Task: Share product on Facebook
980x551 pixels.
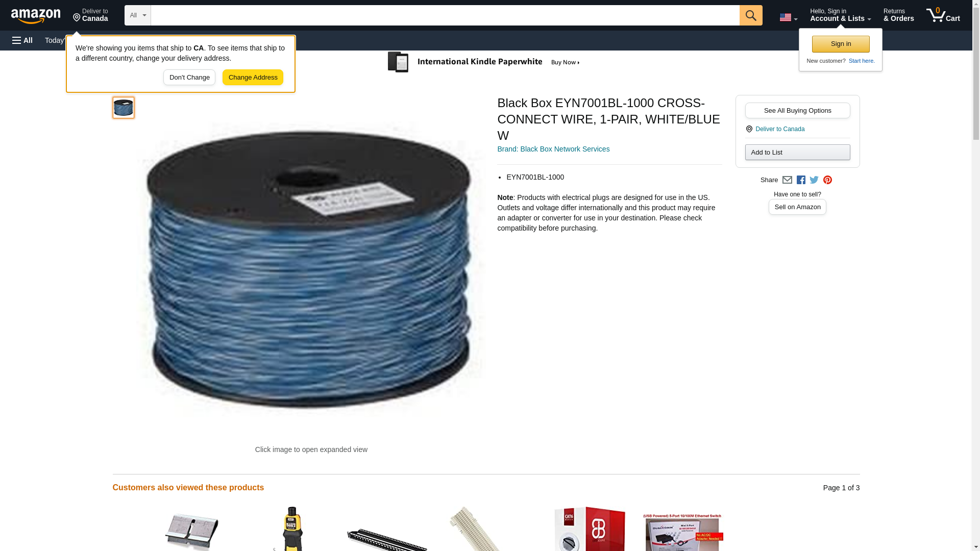Action: tap(801, 180)
